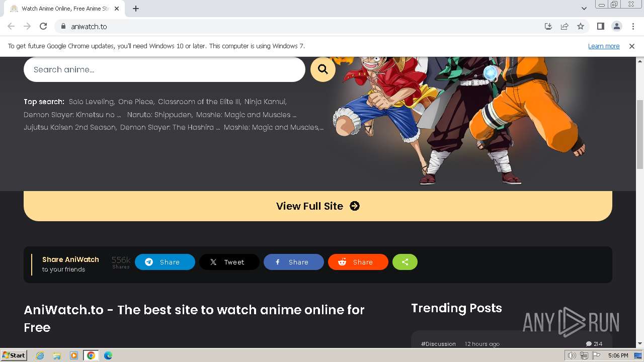Open File Explorer from the taskbar

pos(57,355)
